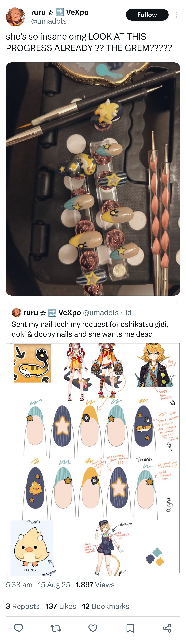Click the quoted tweet's 1d timestamp

coord(128,313)
